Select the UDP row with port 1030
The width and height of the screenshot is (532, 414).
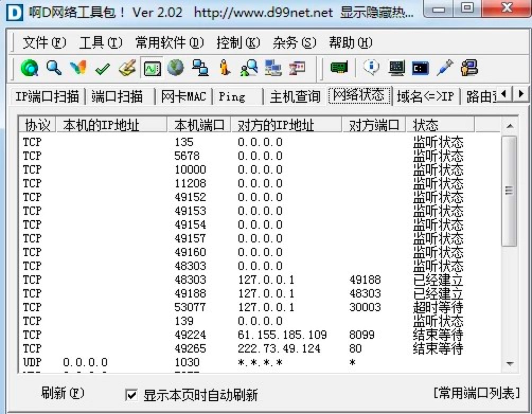[x=260, y=362]
